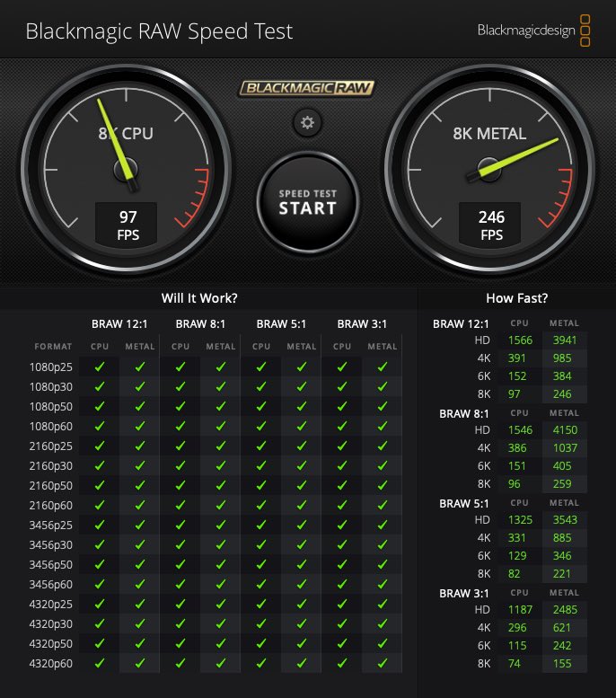Screen dimensions: 616x698
Task: Click BRAW 8:1 8K Metal value 259
Action: [562, 484]
